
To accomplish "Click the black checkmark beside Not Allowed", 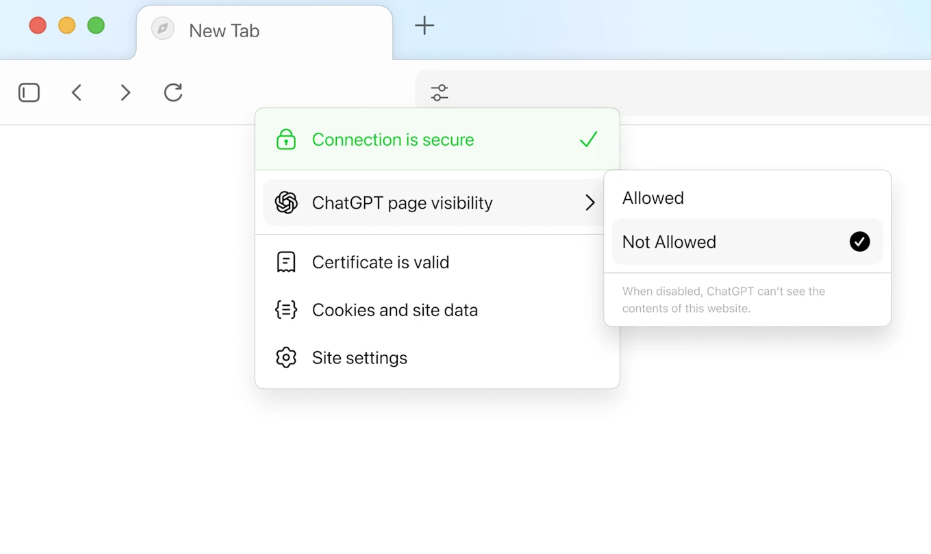I will (859, 242).
